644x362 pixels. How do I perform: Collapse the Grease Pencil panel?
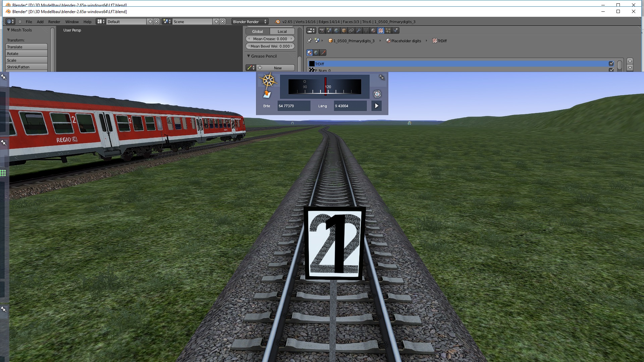[x=249, y=56]
